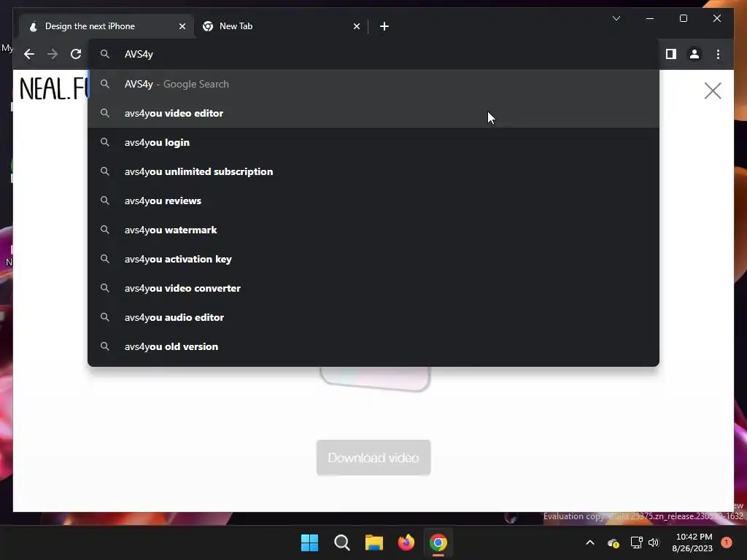Open the tab search dropdown arrow
Image resolution: width=747 pixels, height=560 pixels.
point(616,18)
